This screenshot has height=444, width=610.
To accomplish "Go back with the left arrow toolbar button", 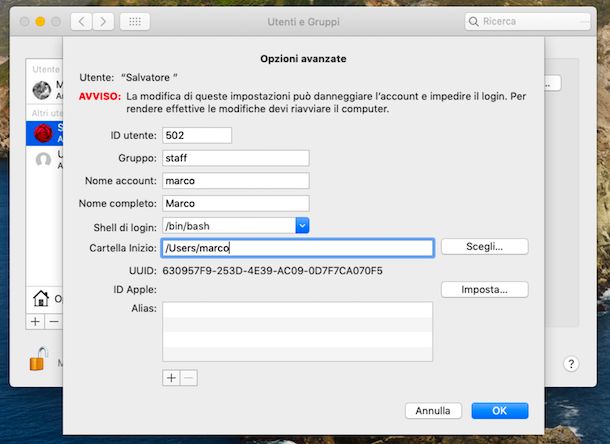I will point(81,22).
